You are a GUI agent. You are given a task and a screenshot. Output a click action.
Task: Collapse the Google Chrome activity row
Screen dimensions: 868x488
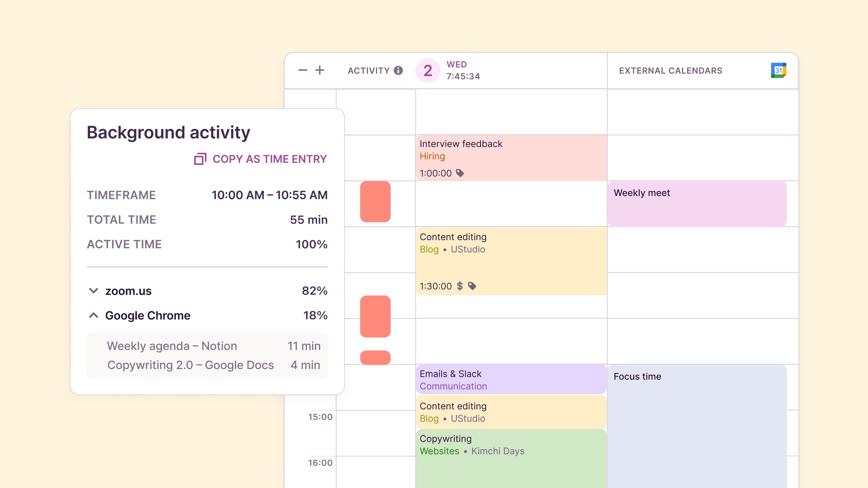click(x=93, y=315)
